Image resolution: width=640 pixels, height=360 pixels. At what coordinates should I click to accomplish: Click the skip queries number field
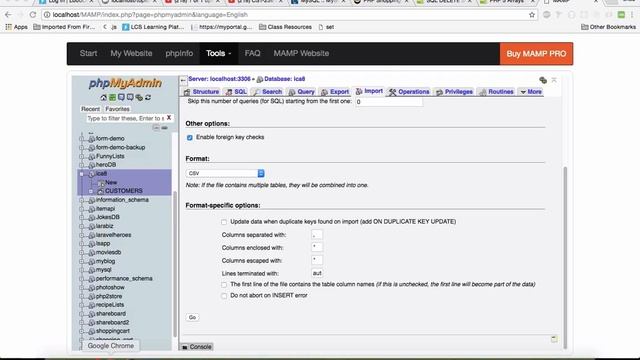pos(389,102)
